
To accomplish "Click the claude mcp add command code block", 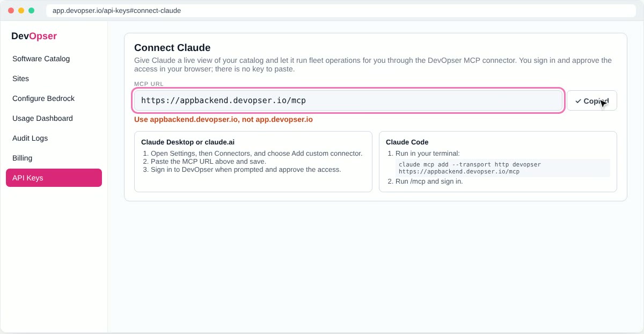I will point(503,168).
